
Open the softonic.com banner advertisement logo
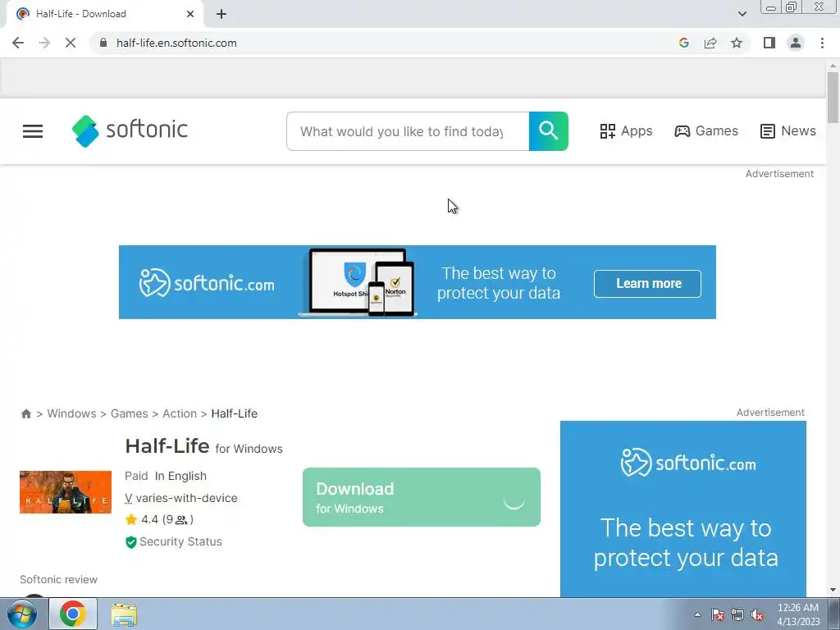tap(207, 283)
